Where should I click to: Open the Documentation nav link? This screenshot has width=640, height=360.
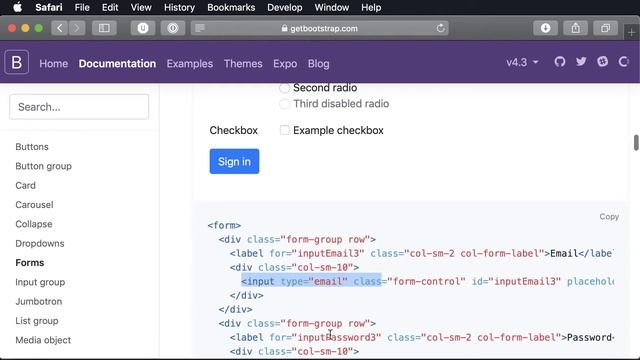[117, 64]
